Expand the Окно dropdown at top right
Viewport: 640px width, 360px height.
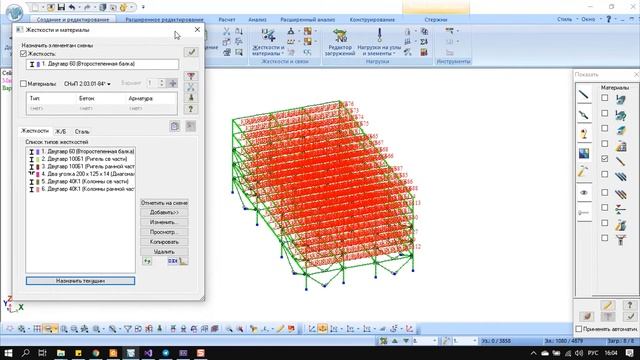point(591,19)
